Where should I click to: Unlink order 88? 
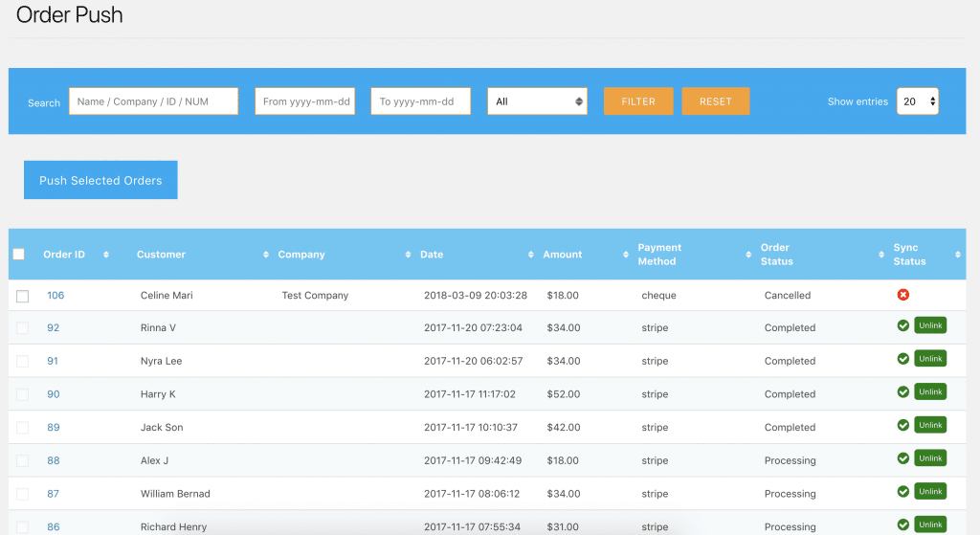point(930,457)
